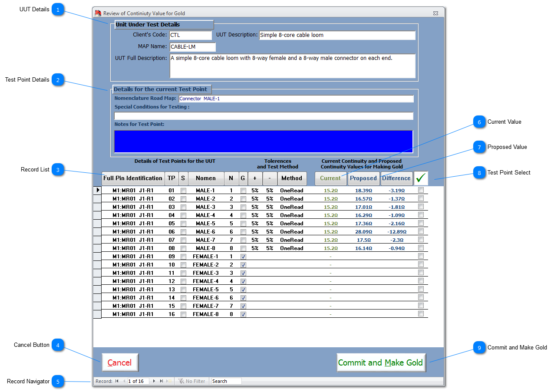Screen dimensions: 554x392
Task: Click the Proposed column header
Action: pos(363,178)
